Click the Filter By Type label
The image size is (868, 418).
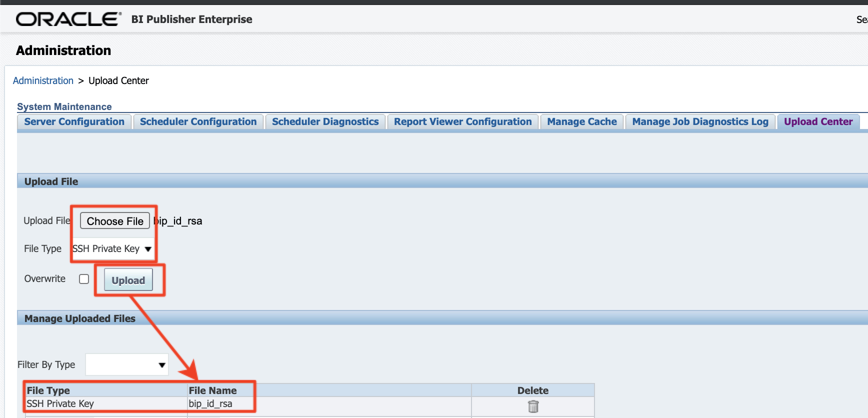46,364
